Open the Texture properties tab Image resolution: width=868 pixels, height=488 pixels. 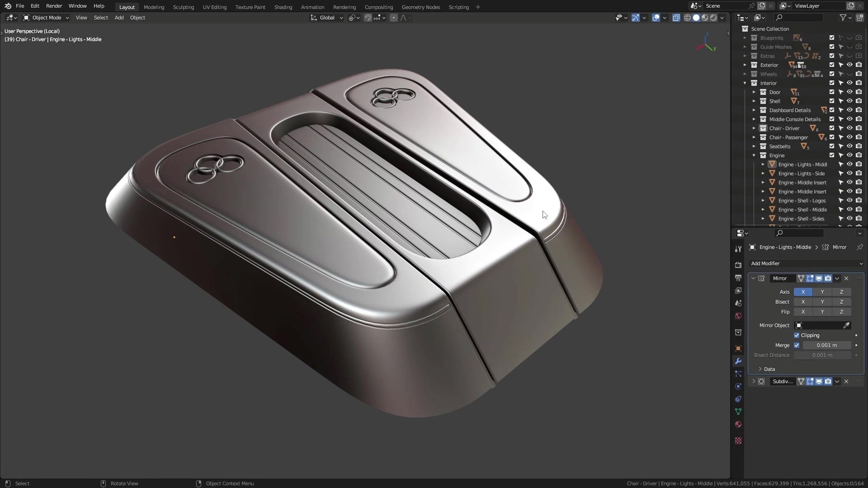pyautogui.click(x=738, y=441)
